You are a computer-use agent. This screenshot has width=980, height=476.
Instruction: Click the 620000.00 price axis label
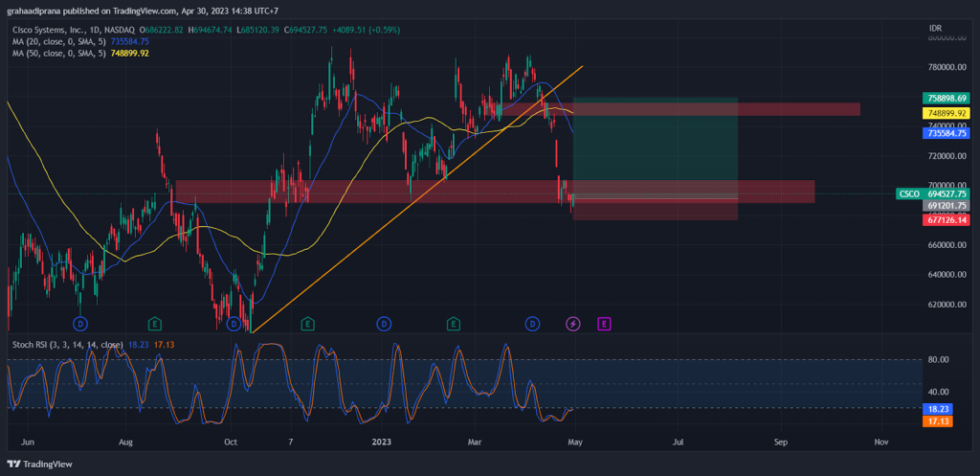click(947, 305)
